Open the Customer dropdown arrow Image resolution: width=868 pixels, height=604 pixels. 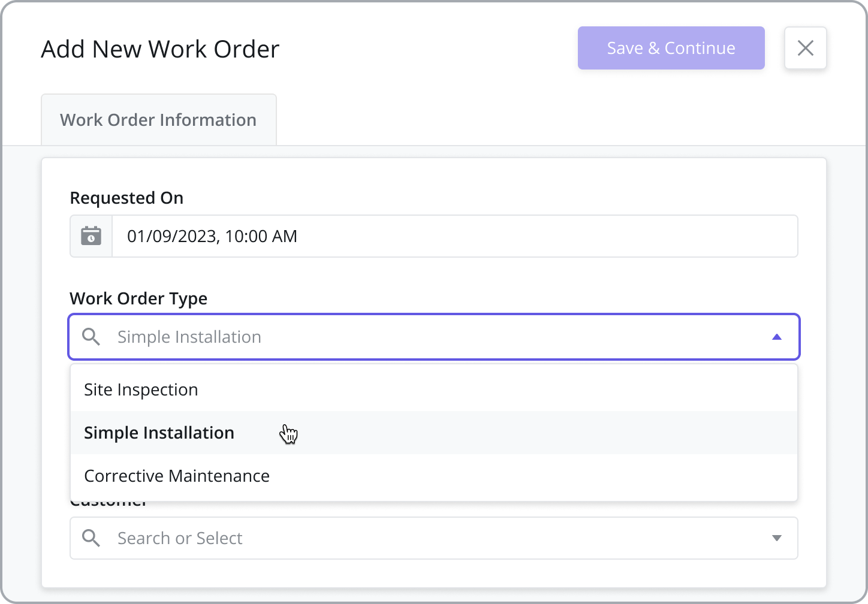click(777, 538)
